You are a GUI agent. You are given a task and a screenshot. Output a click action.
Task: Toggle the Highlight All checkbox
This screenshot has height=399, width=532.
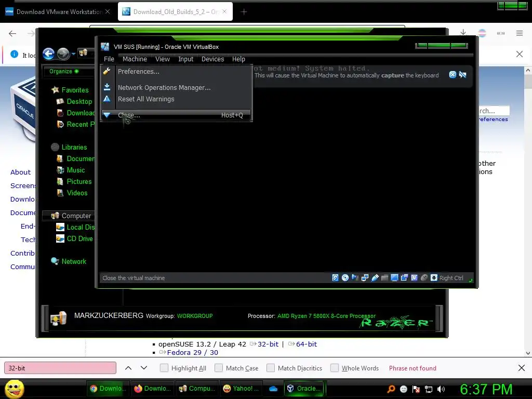(164, 368)
